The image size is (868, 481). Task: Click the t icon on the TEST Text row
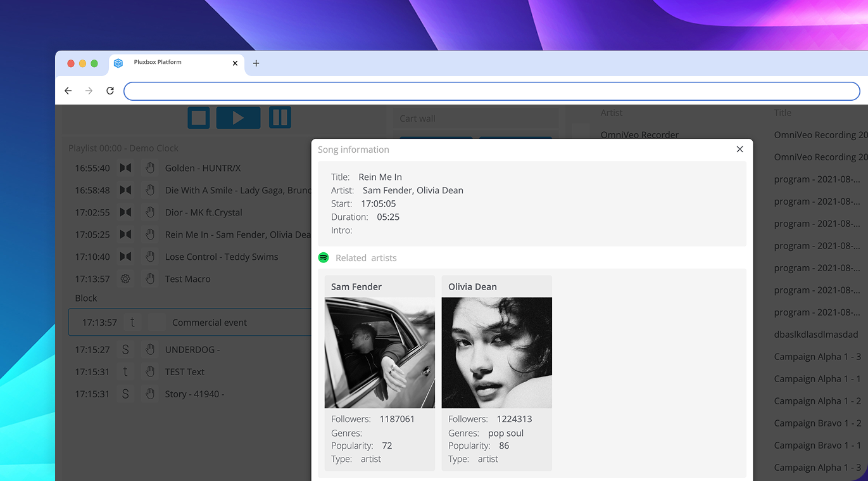tap(126, 372)
